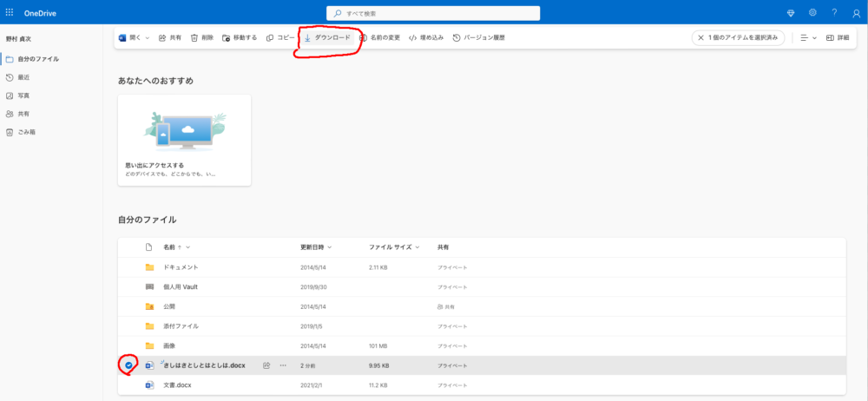Open settings via the gear icon
The image size is (868, 401).
coord(812,13)
